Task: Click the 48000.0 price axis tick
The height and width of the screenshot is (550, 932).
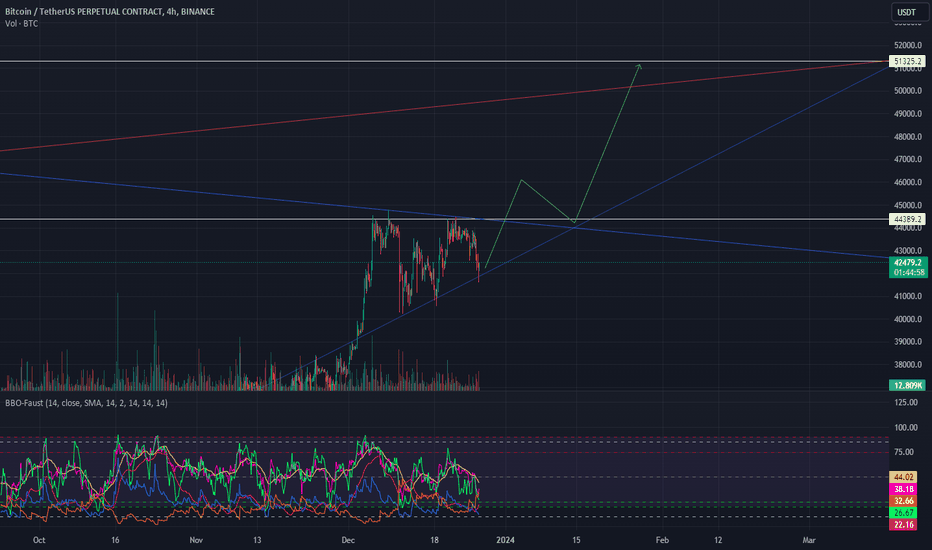Action: pyautogui.click(x=908, y=137)
